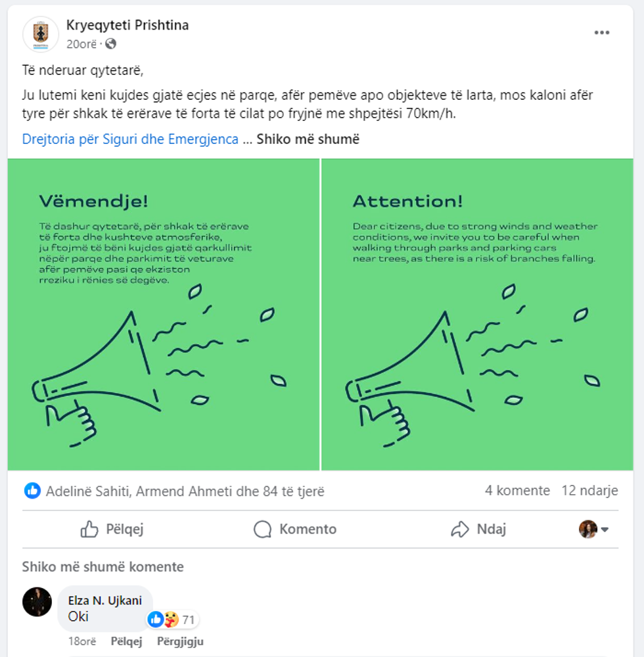Expand post with Shiko më shumë
The height and width of the screenshot is (657, 644).
coord(308,139)
